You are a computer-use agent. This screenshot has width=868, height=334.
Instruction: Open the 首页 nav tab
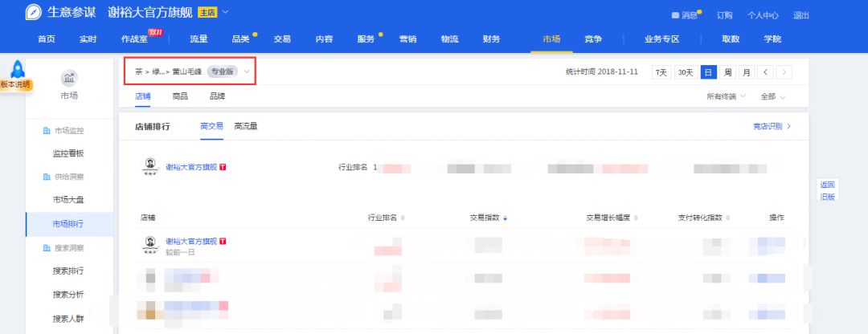pyautogui.click(x=47, y=39)
